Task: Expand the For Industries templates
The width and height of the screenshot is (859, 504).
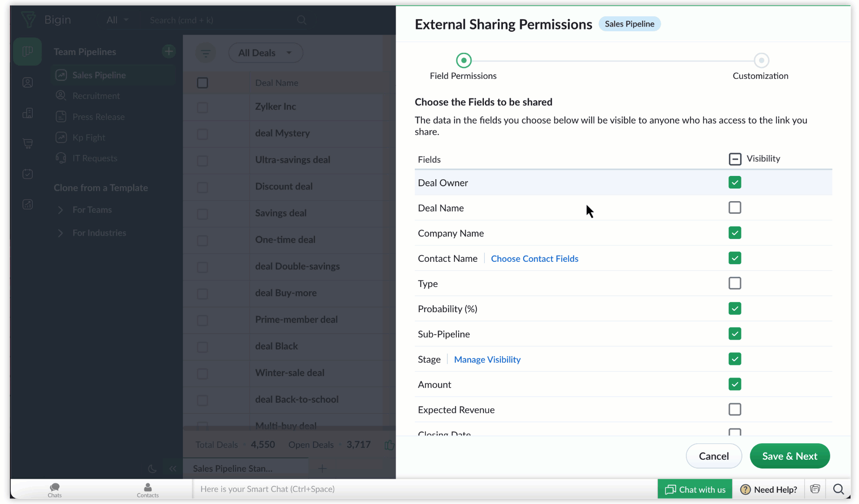Action: tap(60, 233)
